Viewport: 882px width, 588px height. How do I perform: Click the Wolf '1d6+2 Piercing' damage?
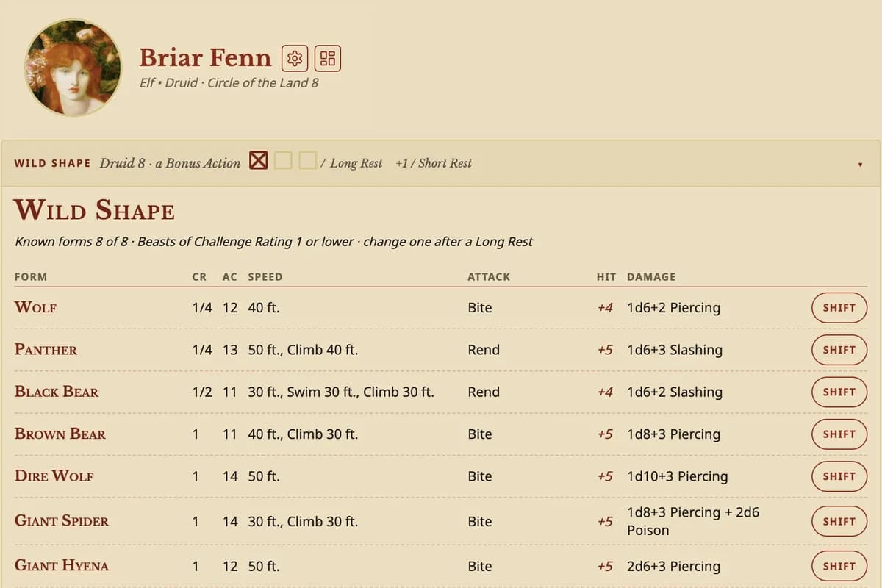coord(673,308)
